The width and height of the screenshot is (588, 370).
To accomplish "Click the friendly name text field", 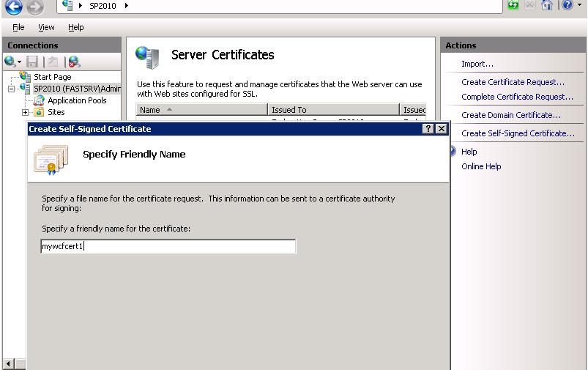I will (168, 246).
